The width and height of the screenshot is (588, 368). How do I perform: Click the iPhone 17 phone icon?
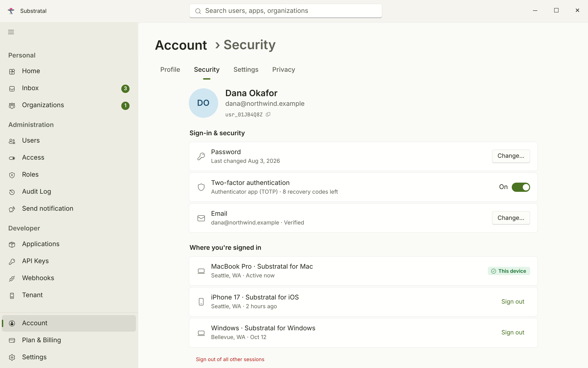(x=201, y=302)
